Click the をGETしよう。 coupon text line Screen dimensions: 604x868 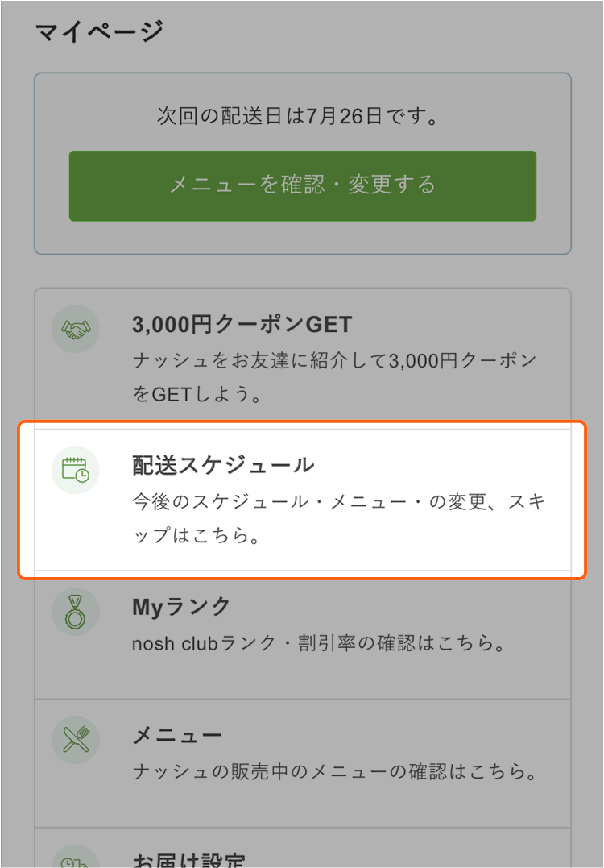click(197, 395)
